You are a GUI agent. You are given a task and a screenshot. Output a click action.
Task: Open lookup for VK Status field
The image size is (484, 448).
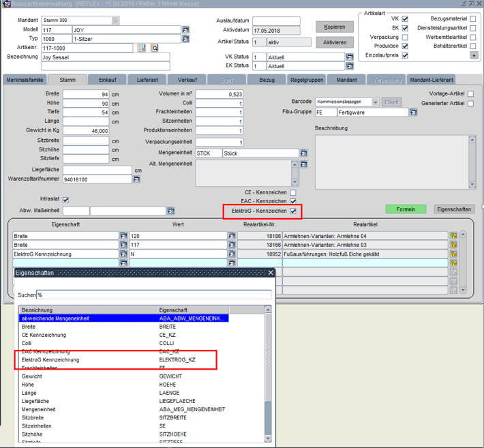pos(350,57)
